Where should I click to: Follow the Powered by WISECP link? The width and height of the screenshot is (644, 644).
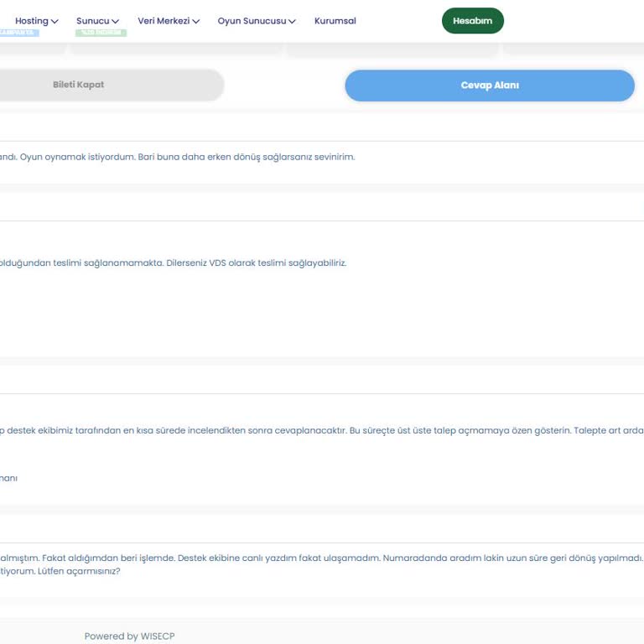click(x=129, y=636)
